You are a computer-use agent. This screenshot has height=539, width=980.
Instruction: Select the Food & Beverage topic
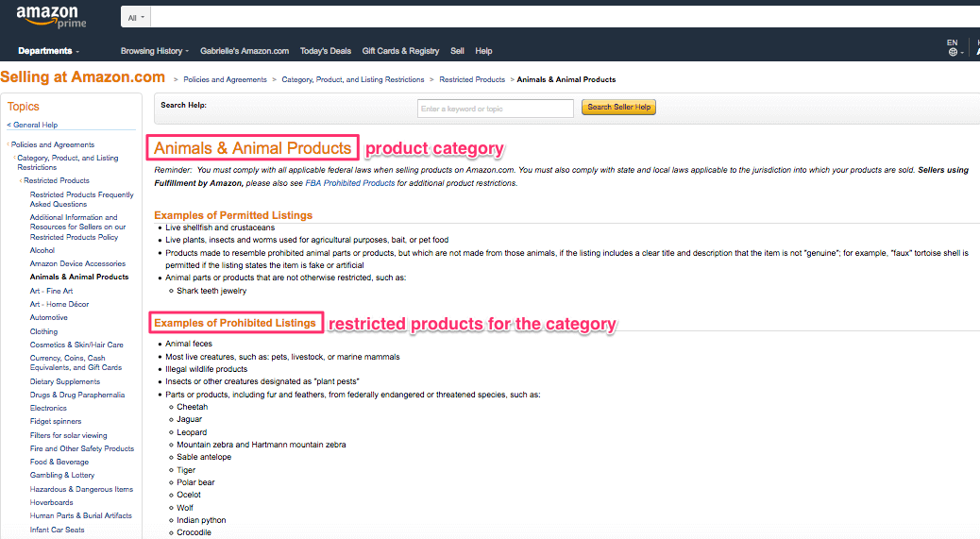(x=59, y=463)
